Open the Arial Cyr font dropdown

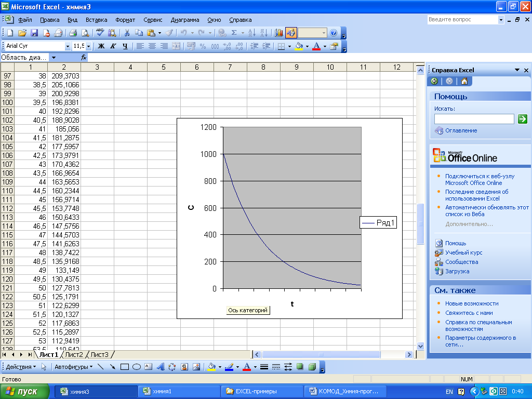click(68, 46)
